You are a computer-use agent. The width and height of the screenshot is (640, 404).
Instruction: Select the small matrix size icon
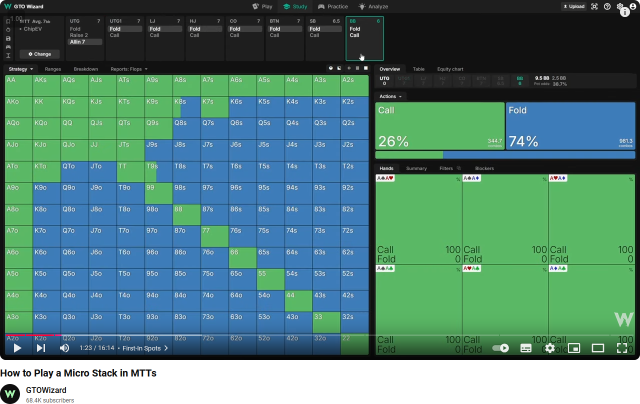click(x=349, y=68)
